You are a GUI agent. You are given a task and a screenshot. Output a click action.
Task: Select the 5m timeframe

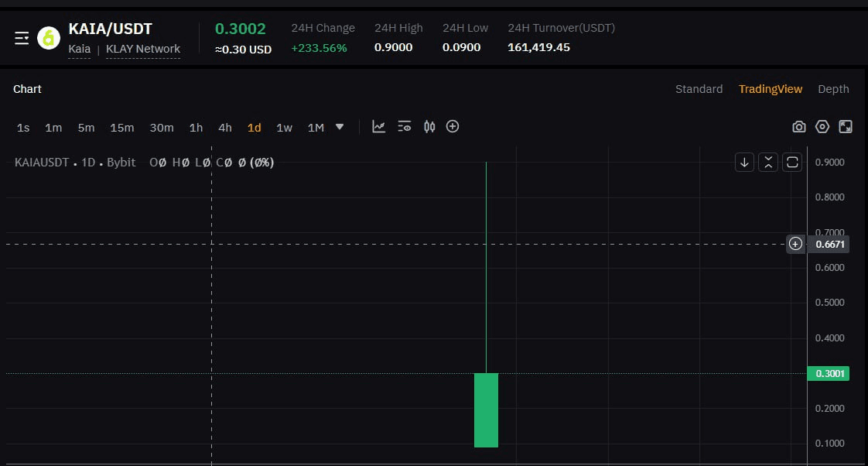pyautogui.click(x=86, y=128)
